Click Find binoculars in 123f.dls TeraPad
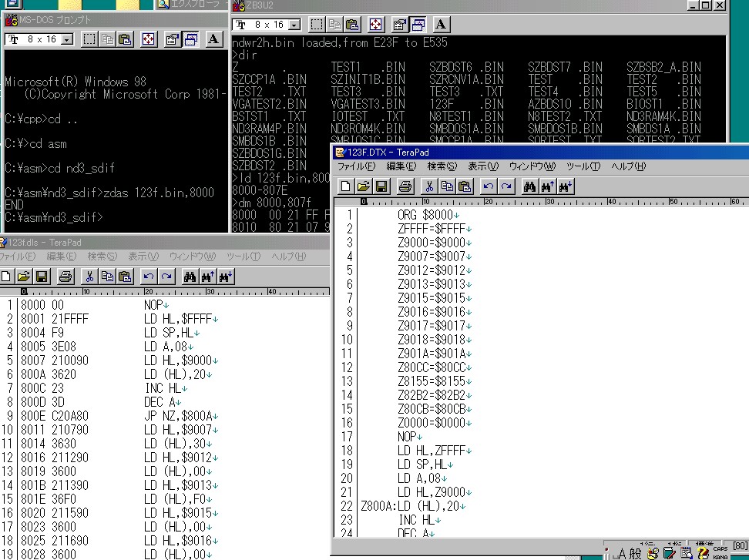Image resolution: width=749 pixels, height=560 pixels. point(190,277)
